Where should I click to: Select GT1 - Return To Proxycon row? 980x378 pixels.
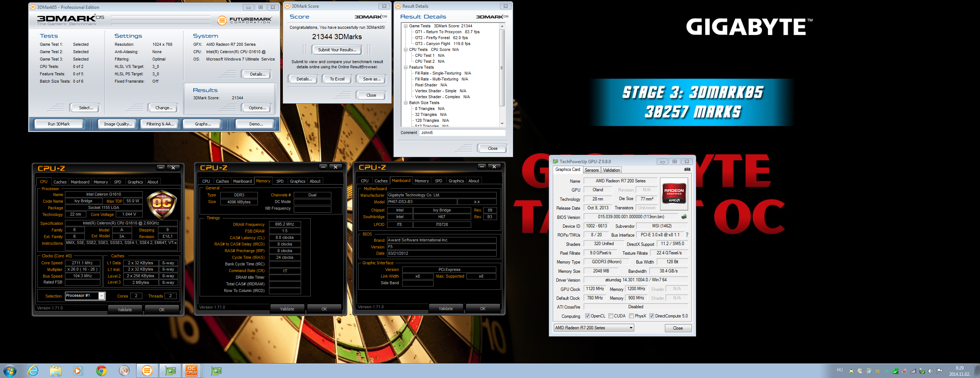point(447,32)
